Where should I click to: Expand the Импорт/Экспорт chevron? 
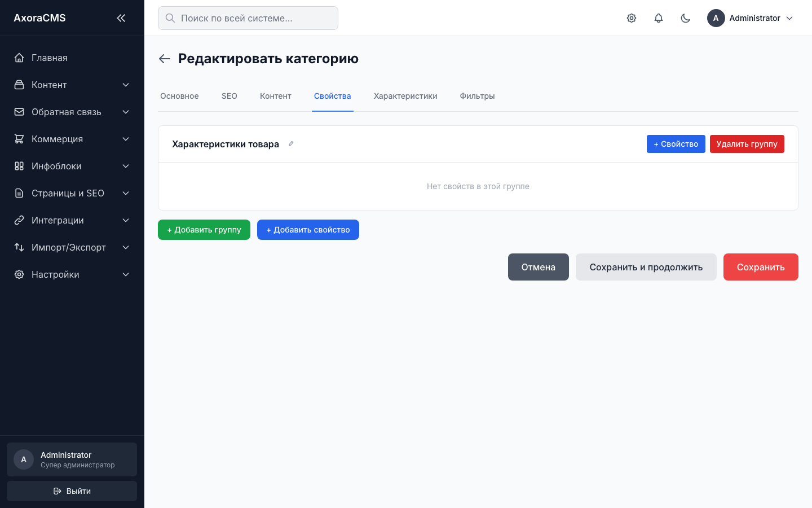126,247
